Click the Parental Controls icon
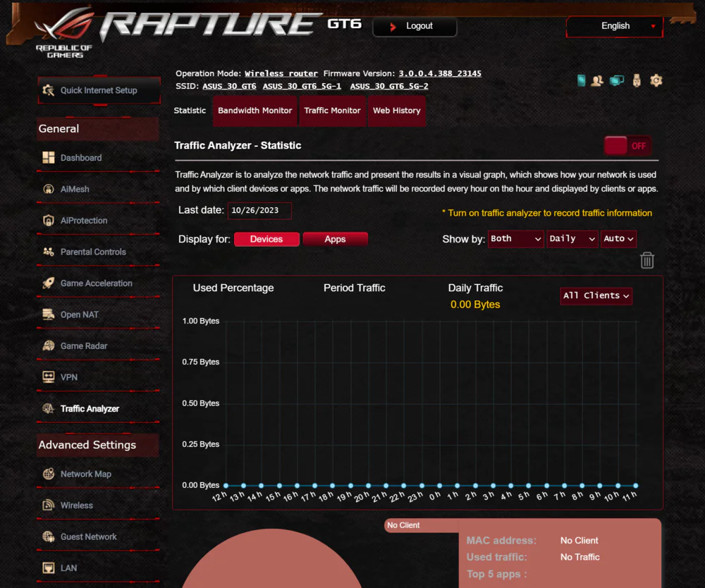The width and height of the screenshot is (705, 588). tap(49, 252)
